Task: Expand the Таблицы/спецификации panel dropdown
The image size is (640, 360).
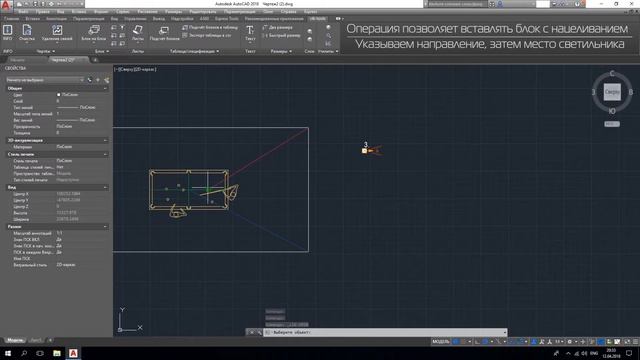Action: point(194,51)
